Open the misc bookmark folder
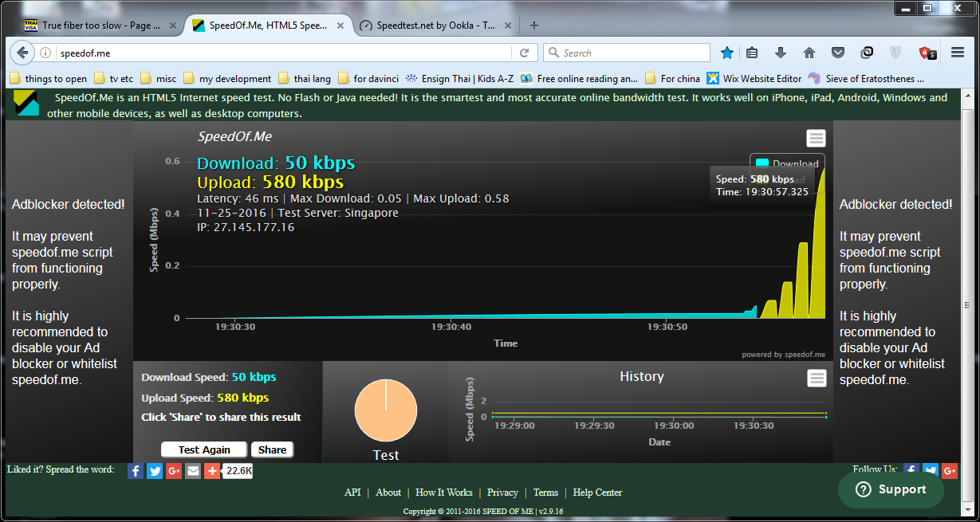980x522 pixels. tap(158, 78)
